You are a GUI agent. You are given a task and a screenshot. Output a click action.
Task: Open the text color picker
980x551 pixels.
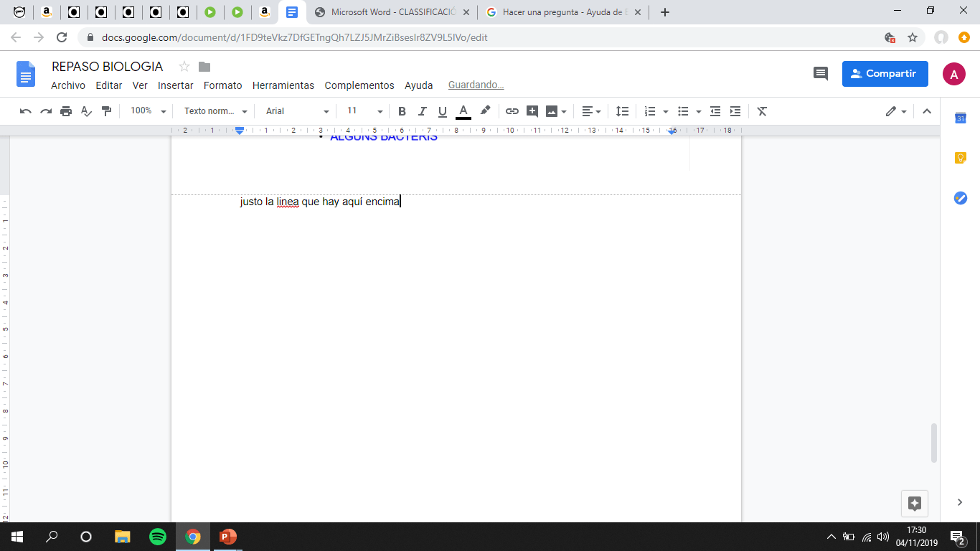click(463, 111)
